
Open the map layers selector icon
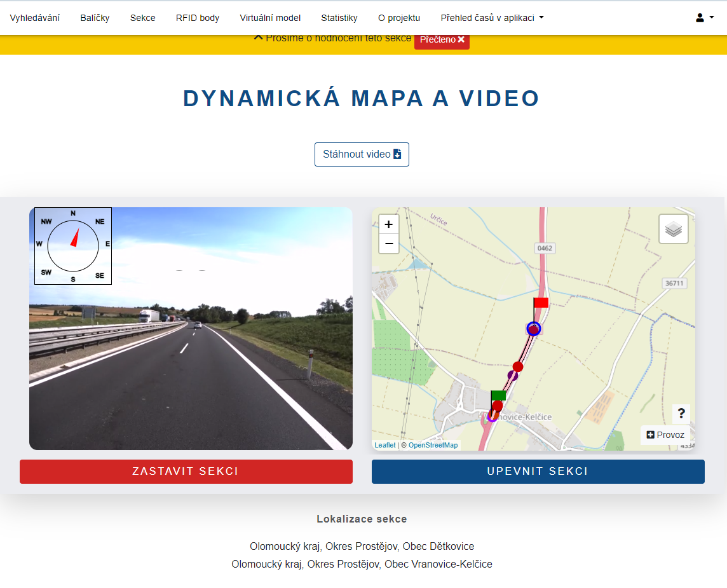coord(673,229)
